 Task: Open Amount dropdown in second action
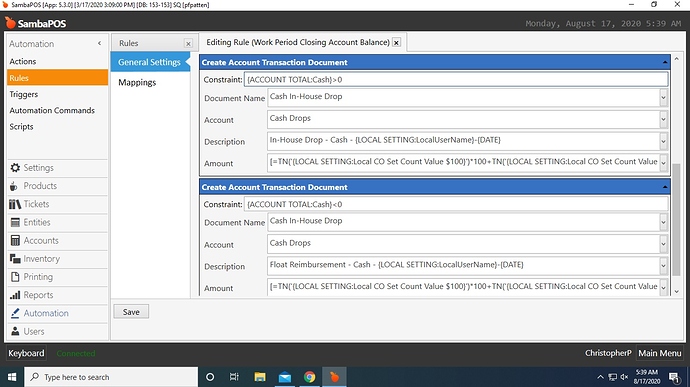click(x=663, y=287)
